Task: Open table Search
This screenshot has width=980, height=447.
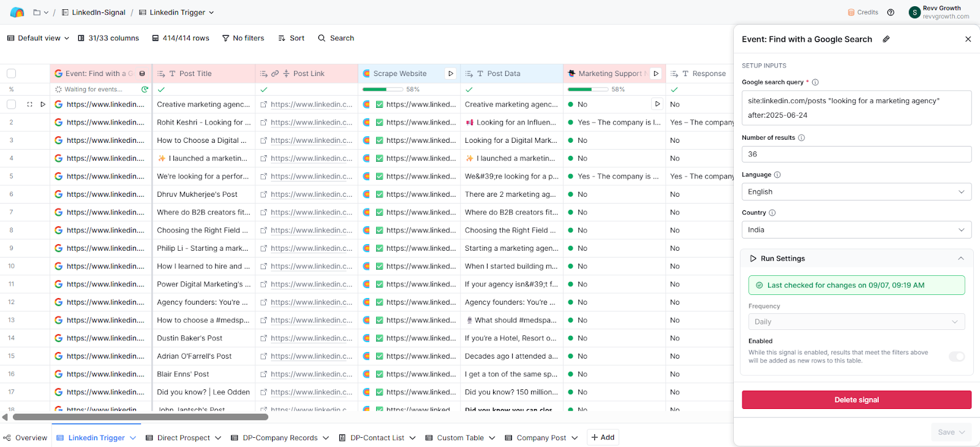Action: pos(336,38)
